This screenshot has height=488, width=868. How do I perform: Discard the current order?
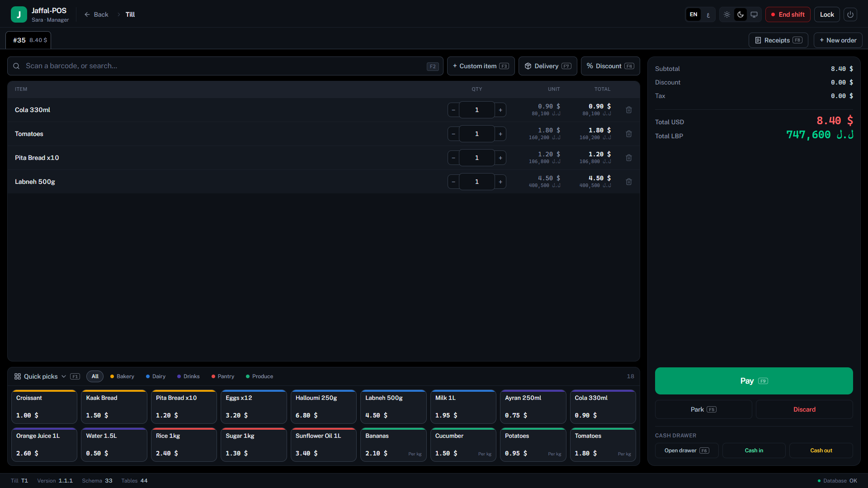(804, 409)
